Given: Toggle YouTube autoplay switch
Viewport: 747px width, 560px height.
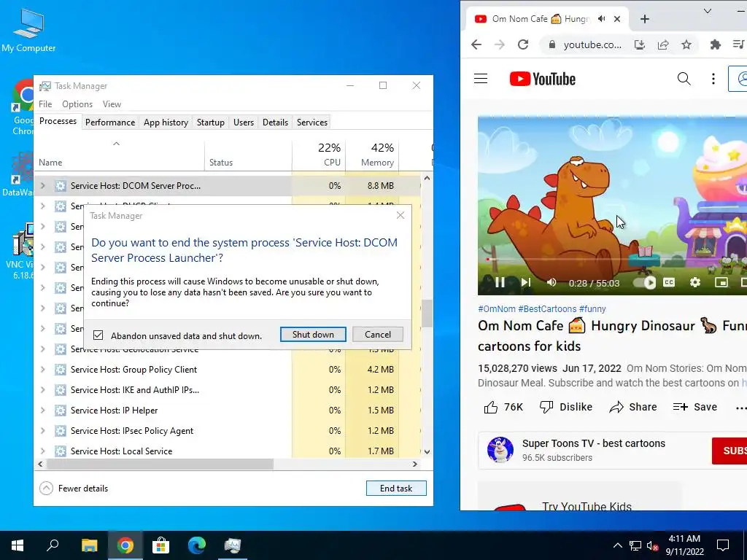Looking at the screenshot, I should pyautogui.click(x=644, y=282).
